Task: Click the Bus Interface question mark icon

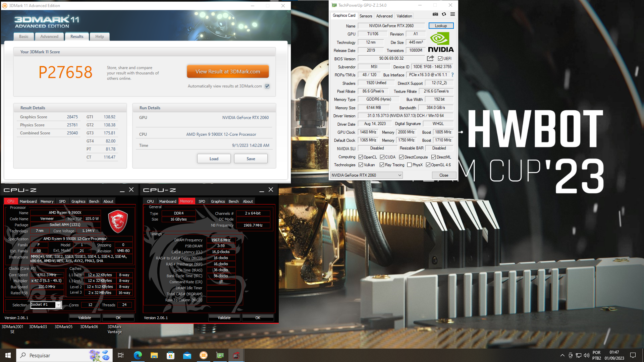Action: (x=452, y=75)
